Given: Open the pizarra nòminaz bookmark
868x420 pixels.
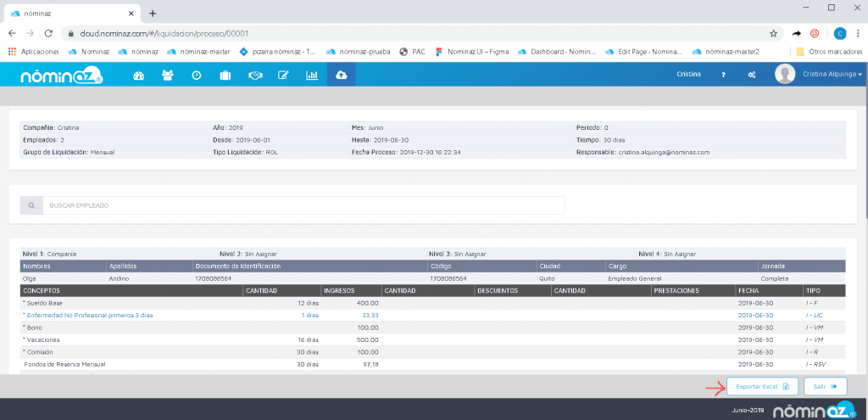Looking at the screenshot, I should pos(277,52).
